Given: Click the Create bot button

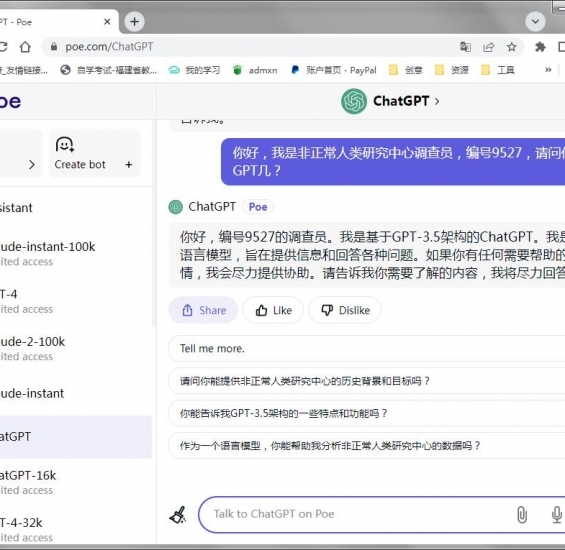Looking at the screenshot, I should click(94, 153).
